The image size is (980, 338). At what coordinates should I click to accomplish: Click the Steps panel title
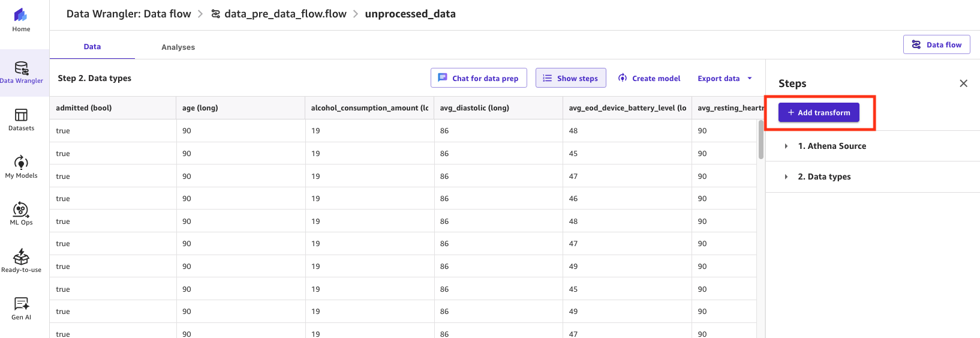click(x=792, y=83)
